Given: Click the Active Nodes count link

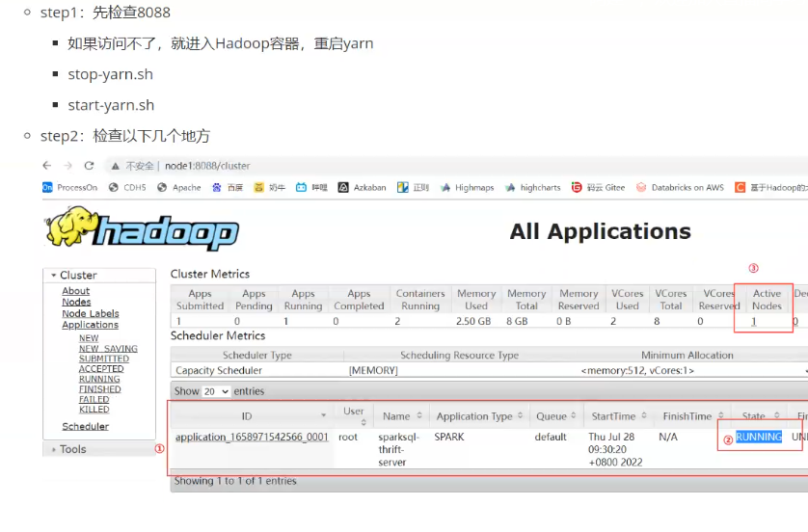Looking at the screenshot, I should (x=753, y=321).
